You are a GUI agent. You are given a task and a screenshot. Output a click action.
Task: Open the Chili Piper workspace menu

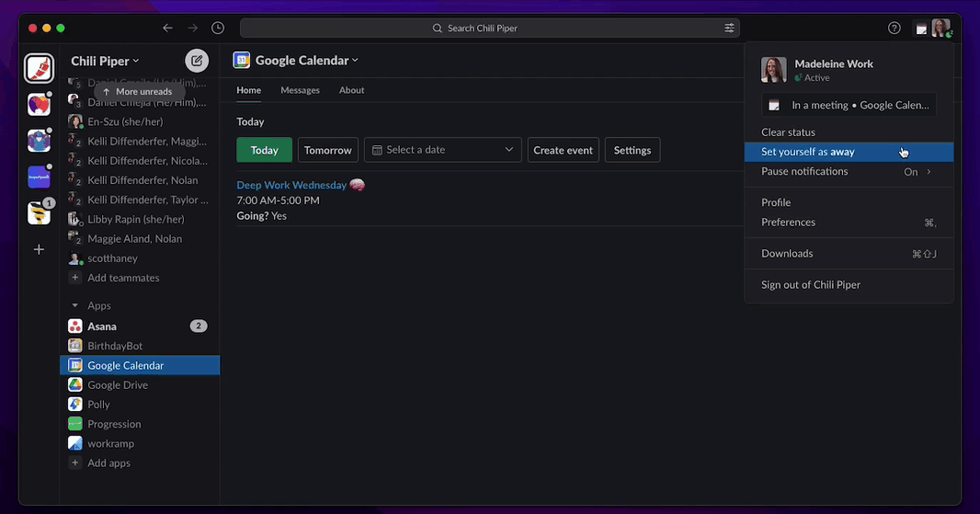105,61
